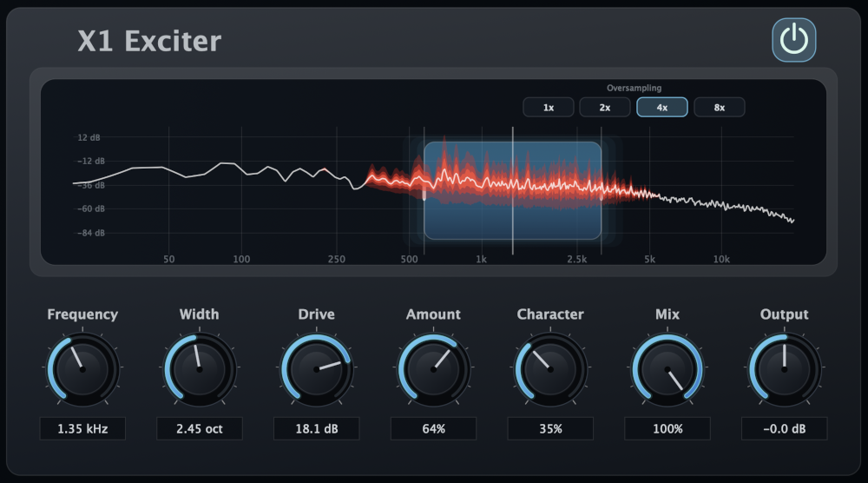Click the Amount knob
Image resolution: width=868 pixels, height=483 pixels.
click(433, 369)
